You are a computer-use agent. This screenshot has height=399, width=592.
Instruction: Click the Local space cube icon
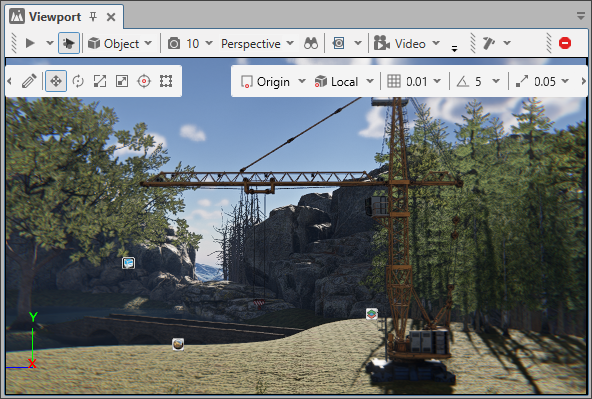click(321, 81)
